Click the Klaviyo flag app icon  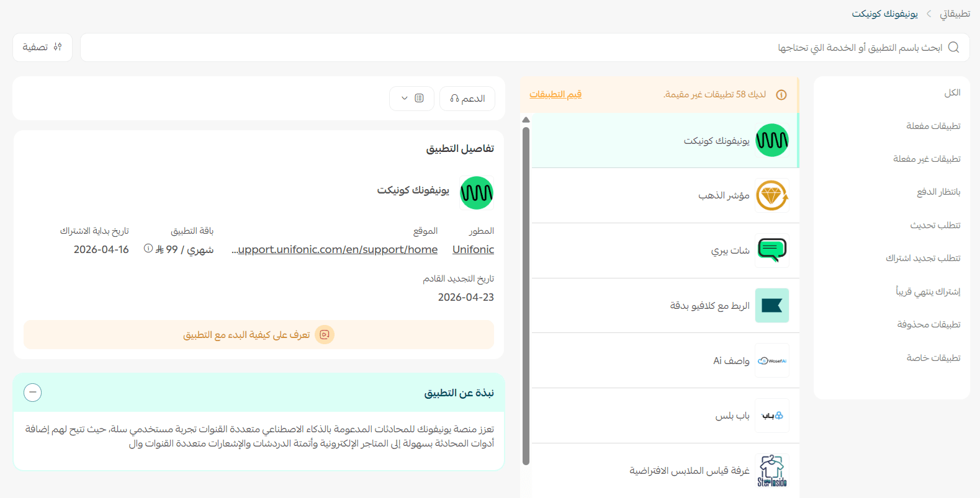pyautogui.click(x=772, y=305)
